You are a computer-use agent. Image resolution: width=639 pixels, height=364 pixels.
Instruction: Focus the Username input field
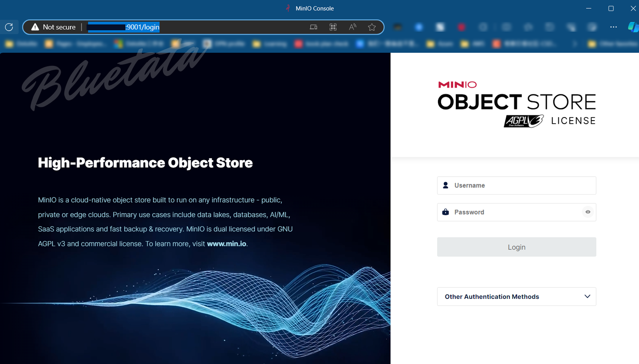[x=517, y=185]
